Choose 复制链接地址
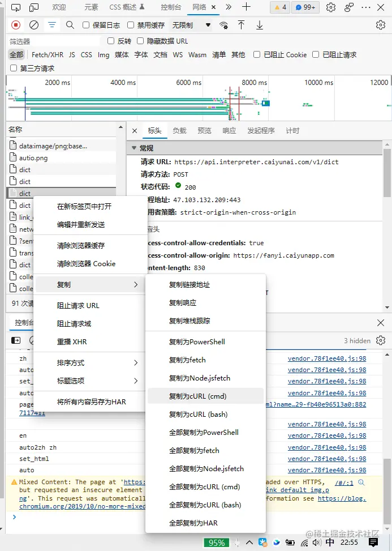The image size is (392, 551). click(x=205, y=285)
